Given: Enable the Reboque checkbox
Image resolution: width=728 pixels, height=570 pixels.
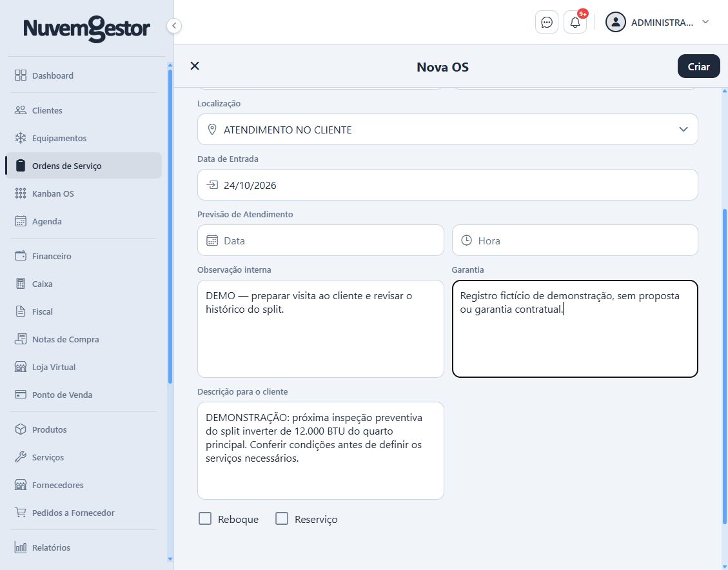Looking at the screenshot, I should pyautogui.click(x=205, y=518).
